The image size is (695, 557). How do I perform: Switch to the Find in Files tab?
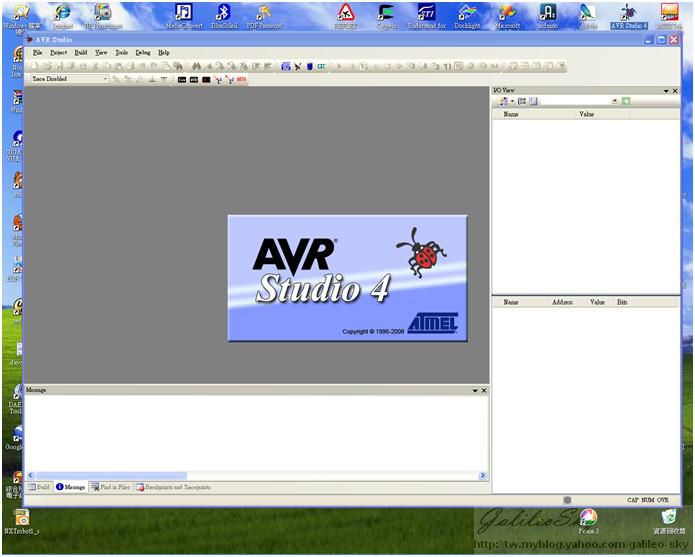coord(111,487)
